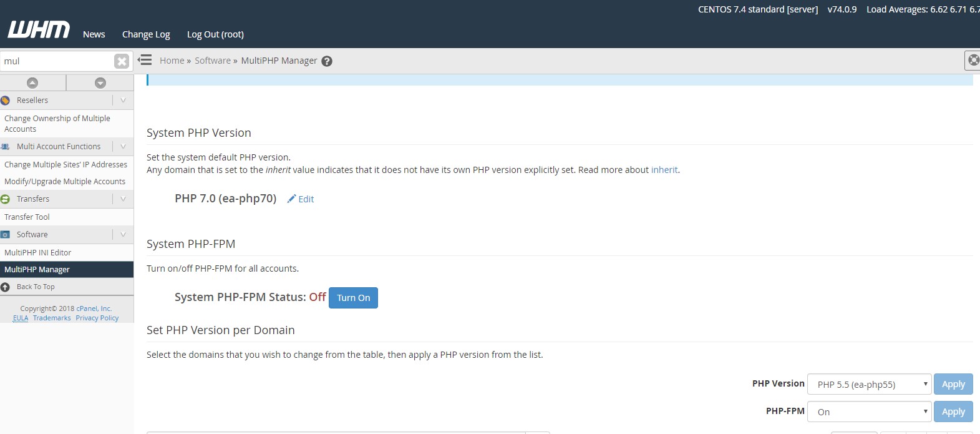Edit the System PHP version

coord(301,199)
